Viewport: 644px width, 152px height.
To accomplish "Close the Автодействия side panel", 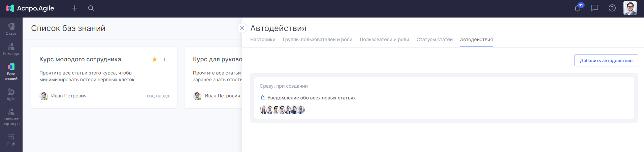I will [x=242, y=28].
